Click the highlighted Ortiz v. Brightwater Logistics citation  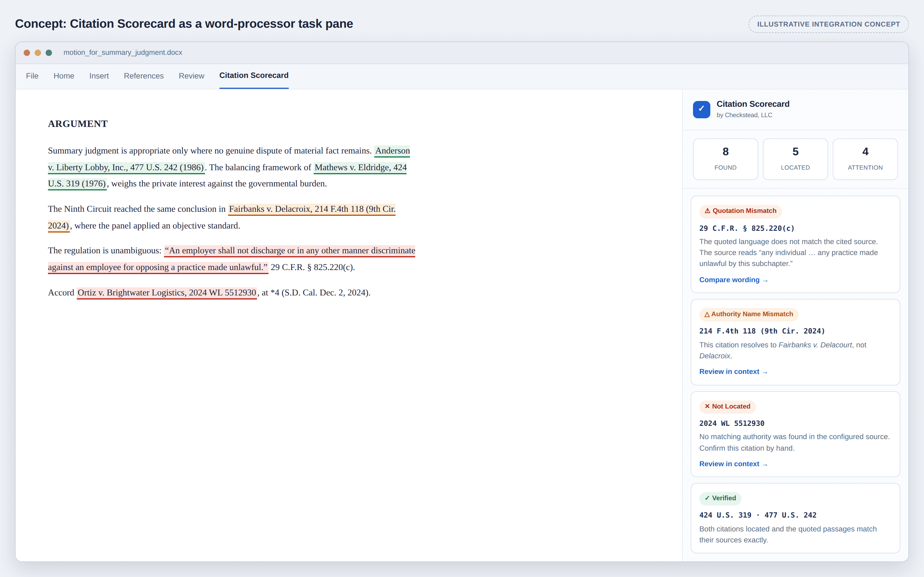(167, 293)
